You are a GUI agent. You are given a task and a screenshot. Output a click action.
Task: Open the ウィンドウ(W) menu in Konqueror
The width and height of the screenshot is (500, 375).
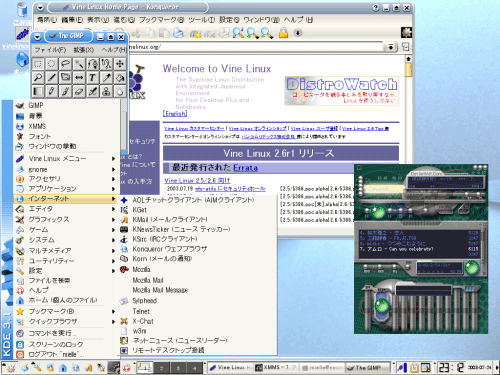coord(261,20)
